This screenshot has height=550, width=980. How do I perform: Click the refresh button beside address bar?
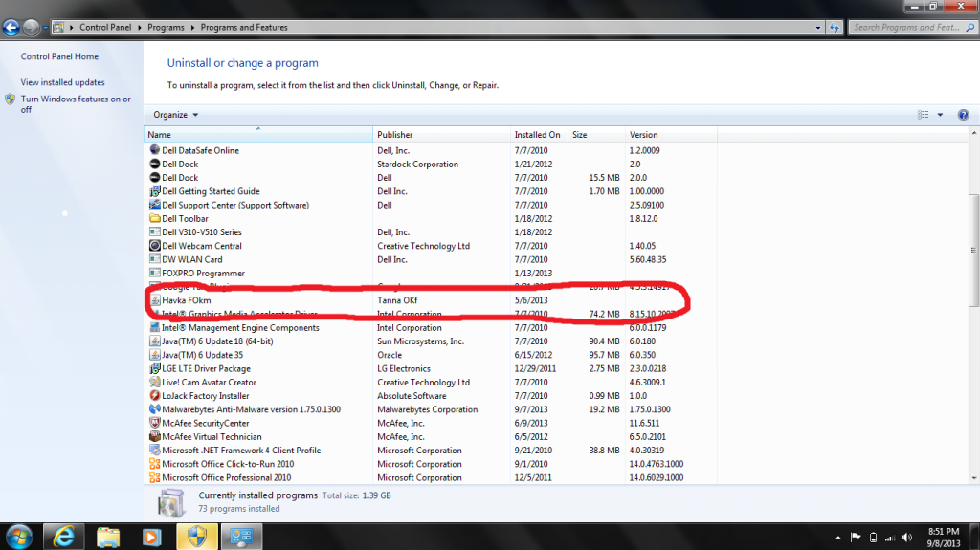(x=835, y=28)
